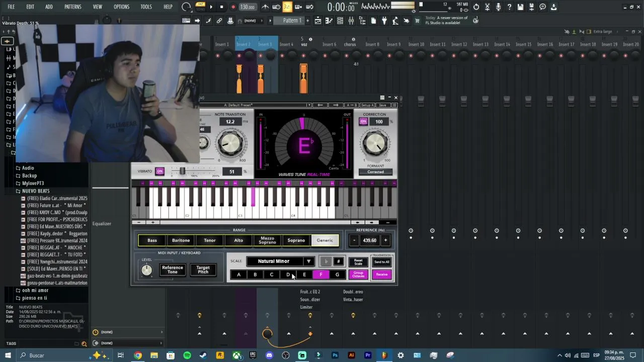Toggle the Vibrato ON button

pyautogui.click(x=160, y=171)
